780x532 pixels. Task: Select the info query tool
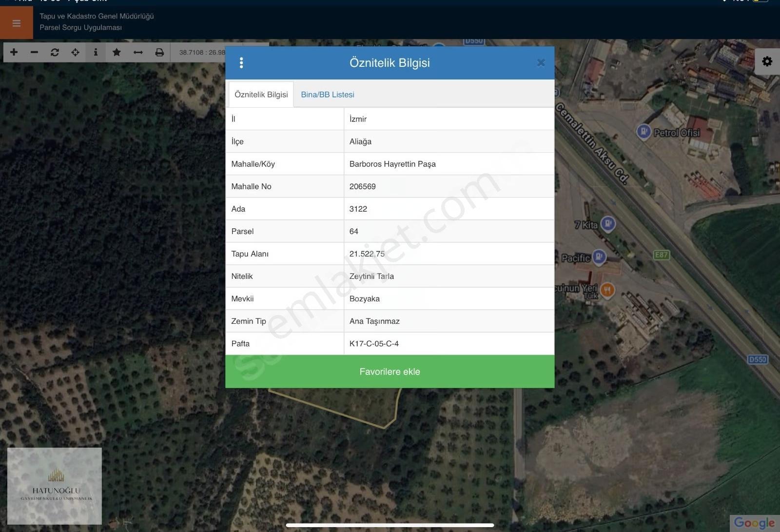point(96,52)
